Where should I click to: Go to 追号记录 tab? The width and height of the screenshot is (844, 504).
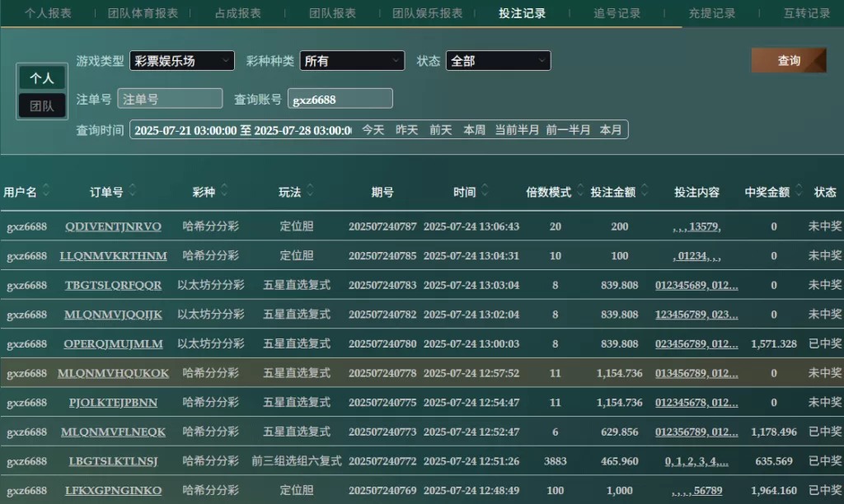pyautogui.click(x=617, y=13)
